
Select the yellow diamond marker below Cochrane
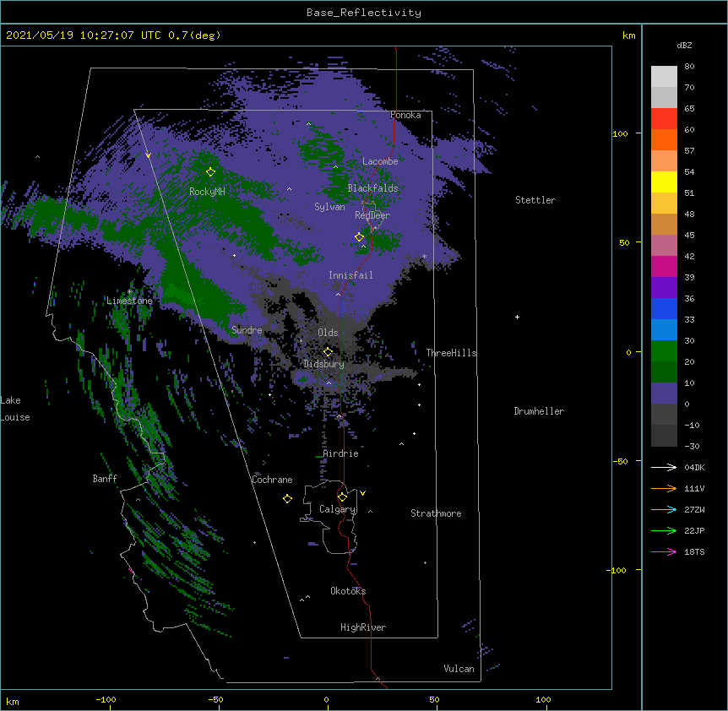287,498
